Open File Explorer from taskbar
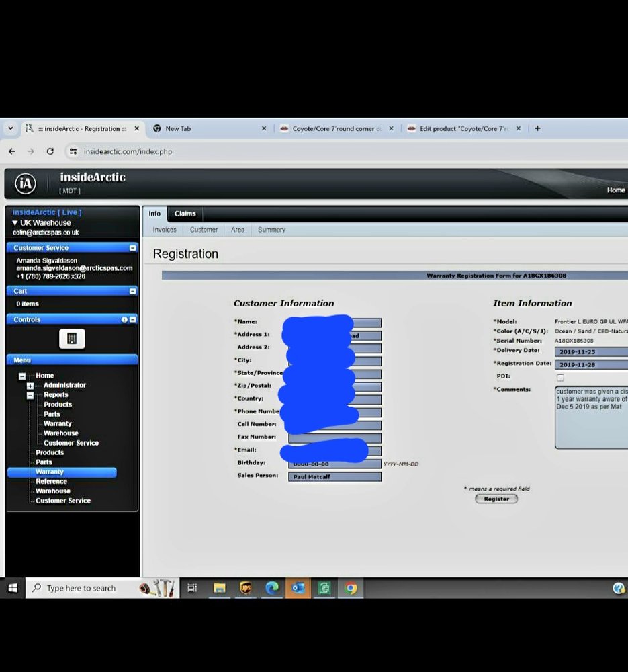This screenshot has width=628, height=672. pyautogui.click(x=219, y=588)
